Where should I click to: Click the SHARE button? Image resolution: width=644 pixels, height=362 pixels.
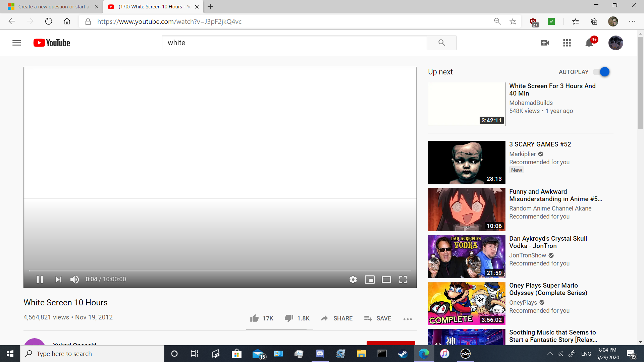(x=336, y=318)
